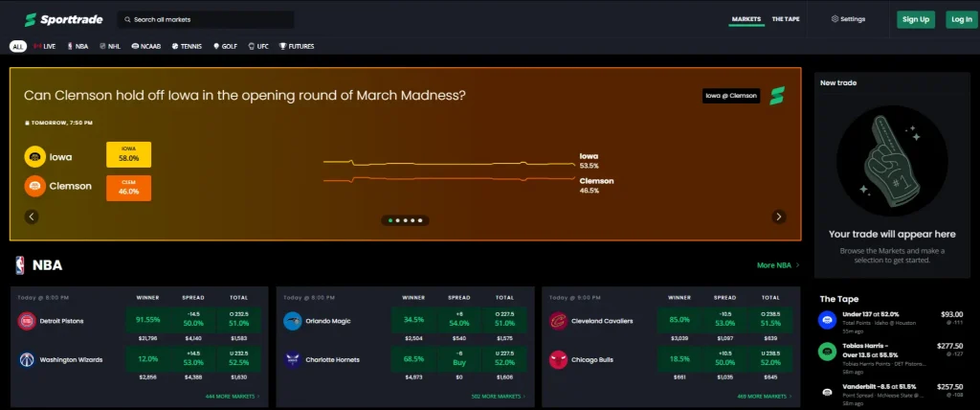Open the Iowa @ Clemson tag
Viewport: 980px width, 410px height.
731,96
